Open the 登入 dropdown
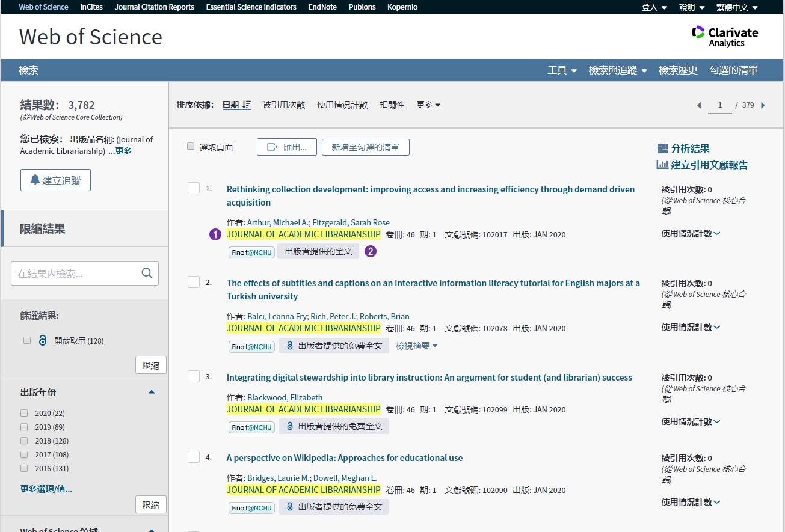Image resolution: width=785 pixels, height=532 pixels. click(654, 7)
